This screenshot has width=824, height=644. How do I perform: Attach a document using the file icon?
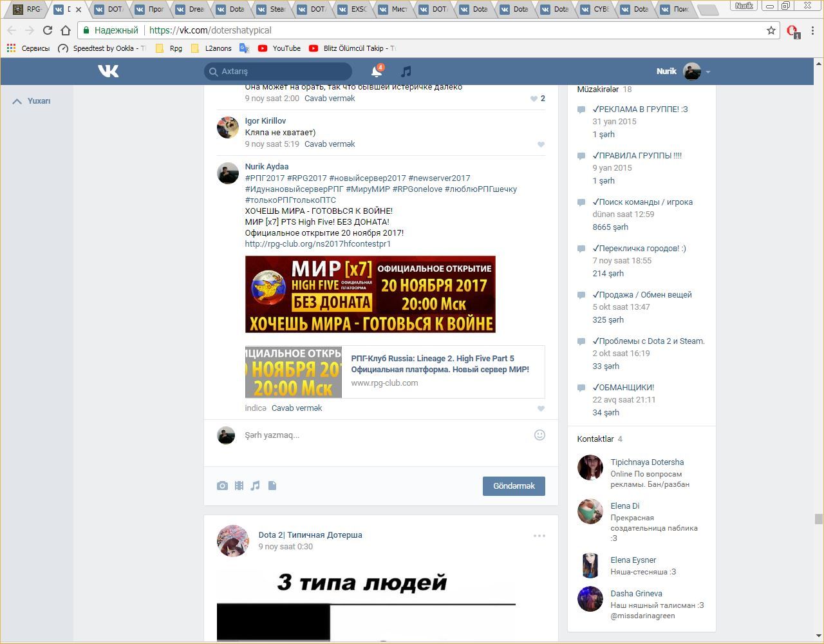pyautogui.click(x=272, y=486)
